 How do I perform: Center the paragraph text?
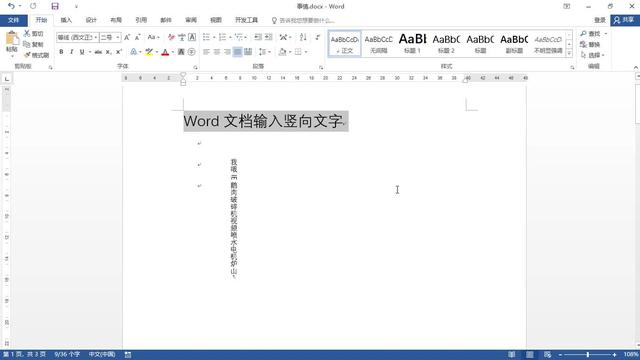(x=217, y=52)
